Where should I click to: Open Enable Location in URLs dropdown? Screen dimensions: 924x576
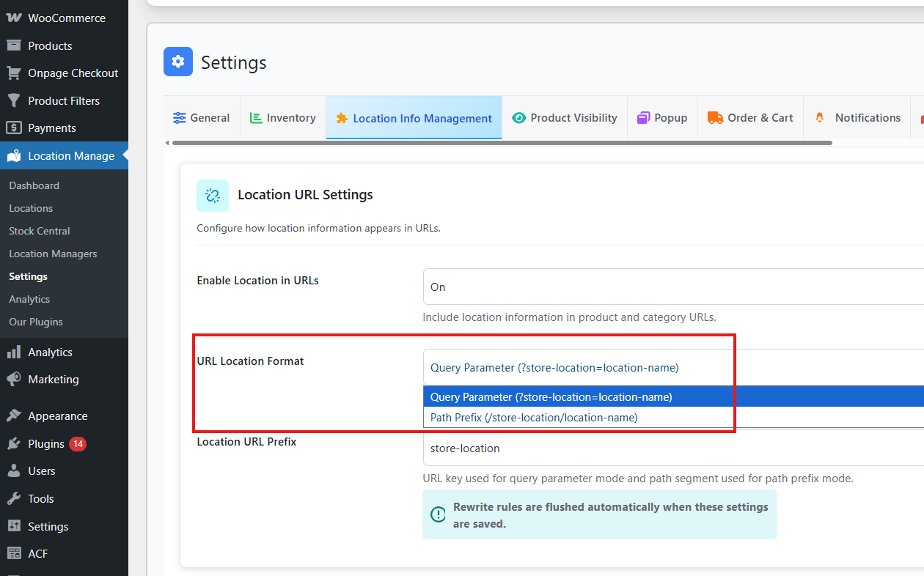[x=673, y=287]
